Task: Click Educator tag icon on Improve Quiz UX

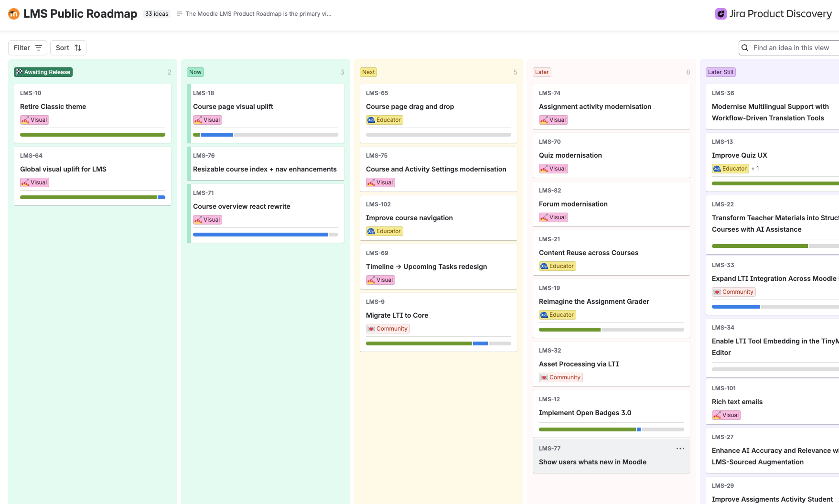Action: tap(717, 169)
